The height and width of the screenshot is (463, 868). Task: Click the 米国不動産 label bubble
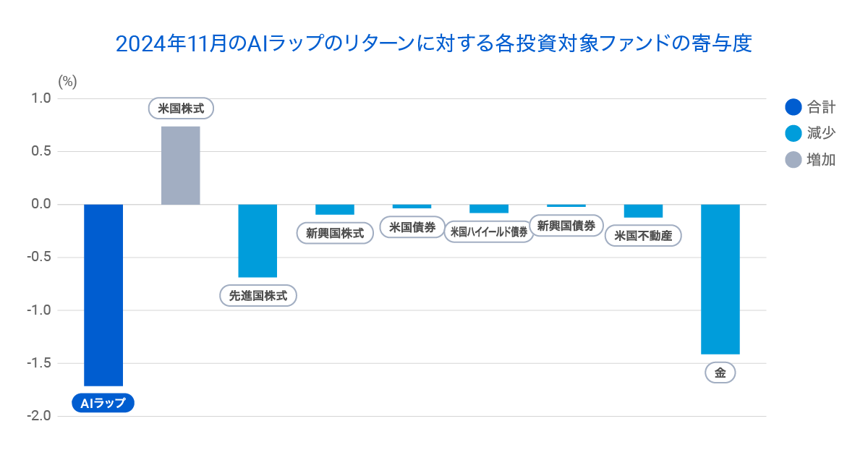click(x=644, y=236)
